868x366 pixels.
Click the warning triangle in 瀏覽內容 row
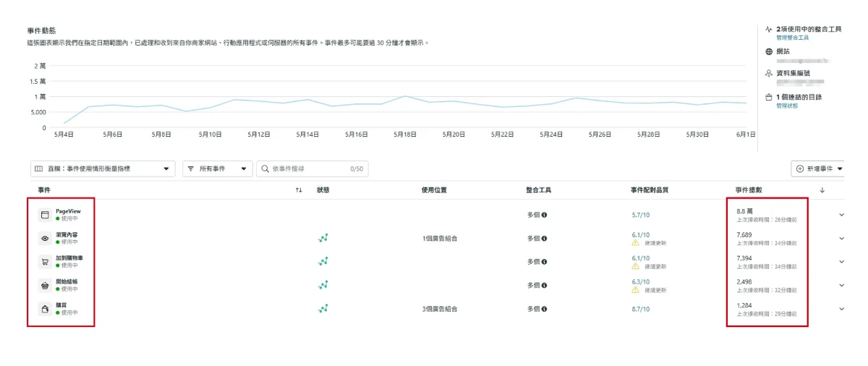pos(636,243)
